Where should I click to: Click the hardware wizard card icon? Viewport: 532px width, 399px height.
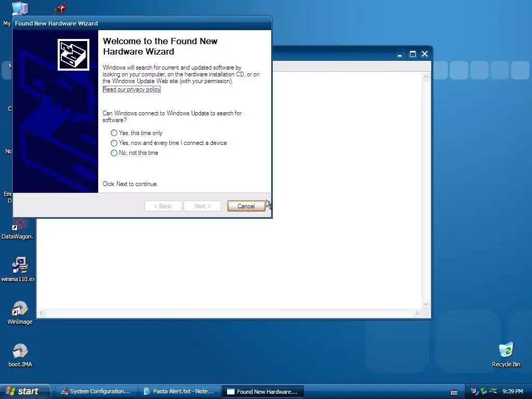73,55
